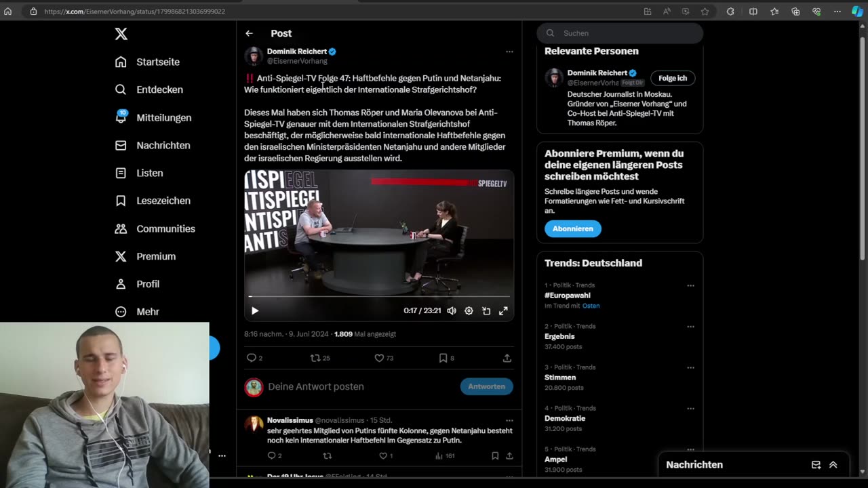Open account menu three dots above the webcam overlay
The image size is (868, 488).
tap(222, 455)
